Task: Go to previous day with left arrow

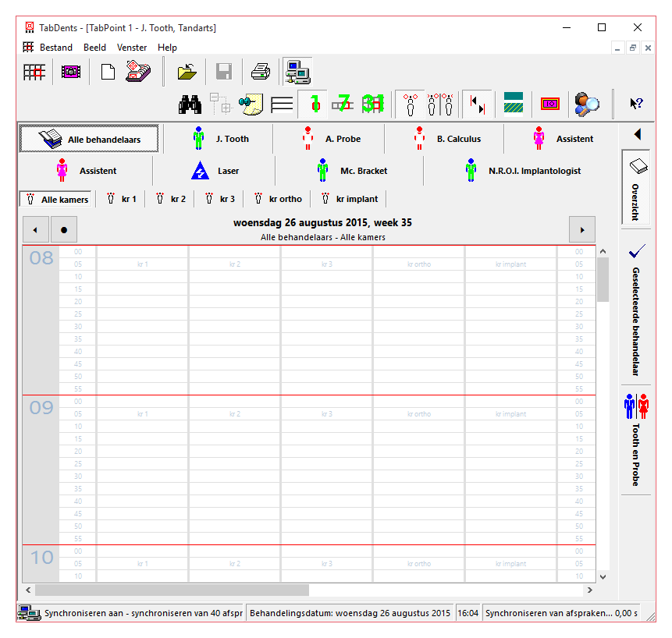Action: pyautogui.click(x=35, y=230)
